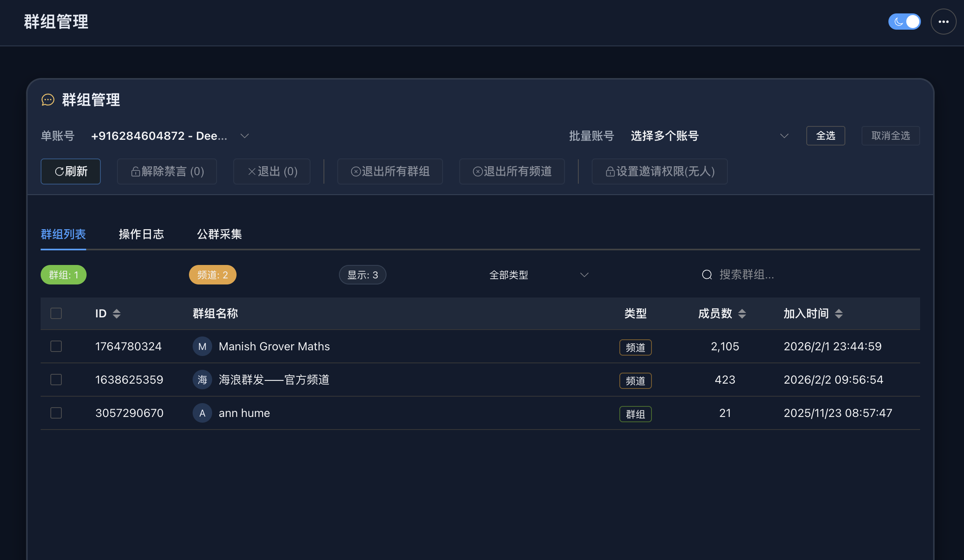Check the select-all checkbox in table header
Screen dimensions: 964x560
[x=56, y=313]
